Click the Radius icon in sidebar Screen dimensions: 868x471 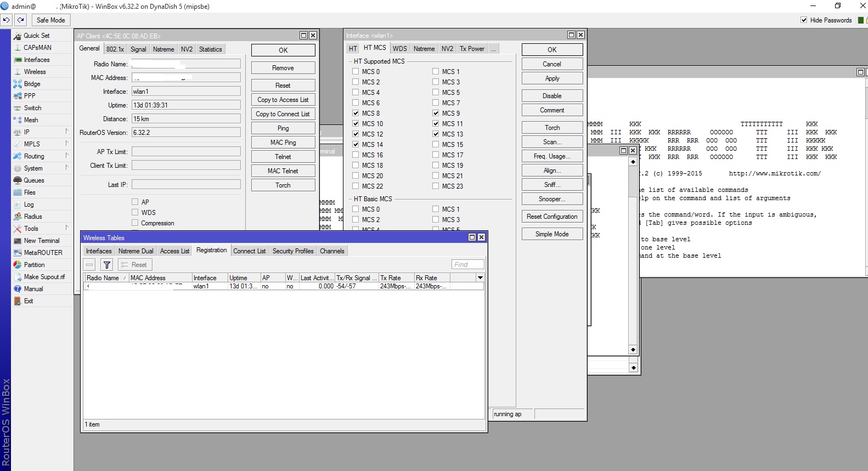18,217
